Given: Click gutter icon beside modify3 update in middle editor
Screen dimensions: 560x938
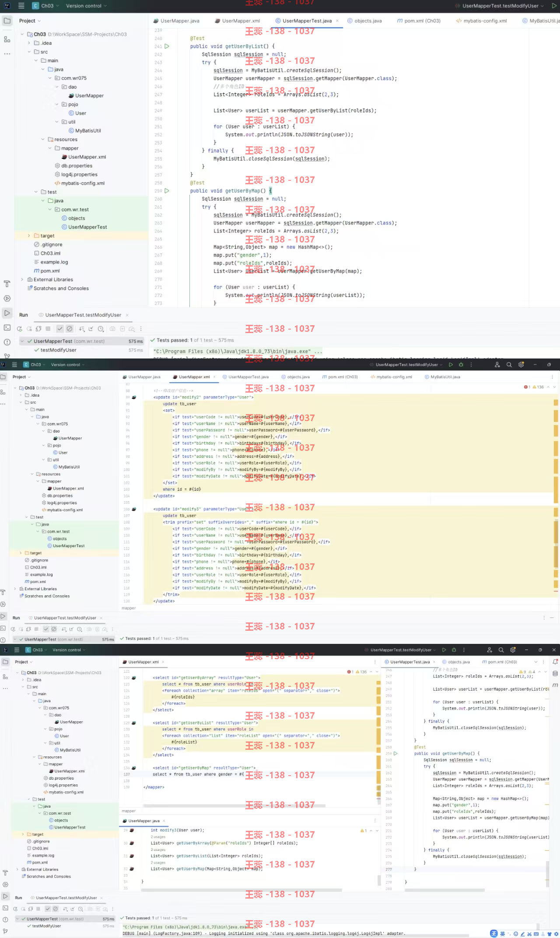Looking at the screenshot, I should tap(134, 509).
